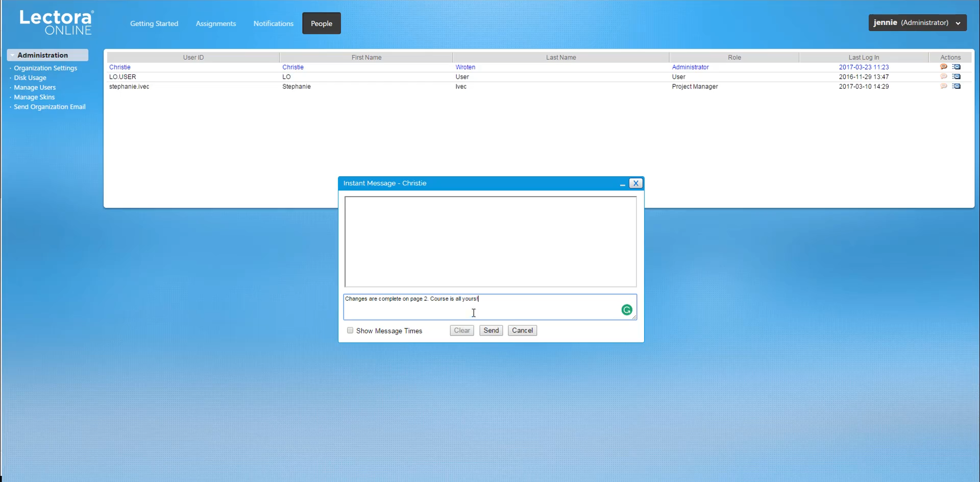Viewport: 980px width, 482px height.
Task: Click the last log in 2017-03-23 11:23
Action: click(x=864, y=67)
